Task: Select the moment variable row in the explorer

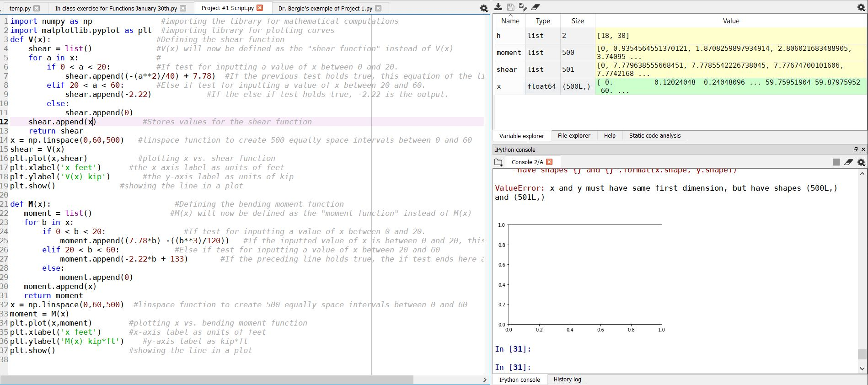Action: click(x=509, y=53)
